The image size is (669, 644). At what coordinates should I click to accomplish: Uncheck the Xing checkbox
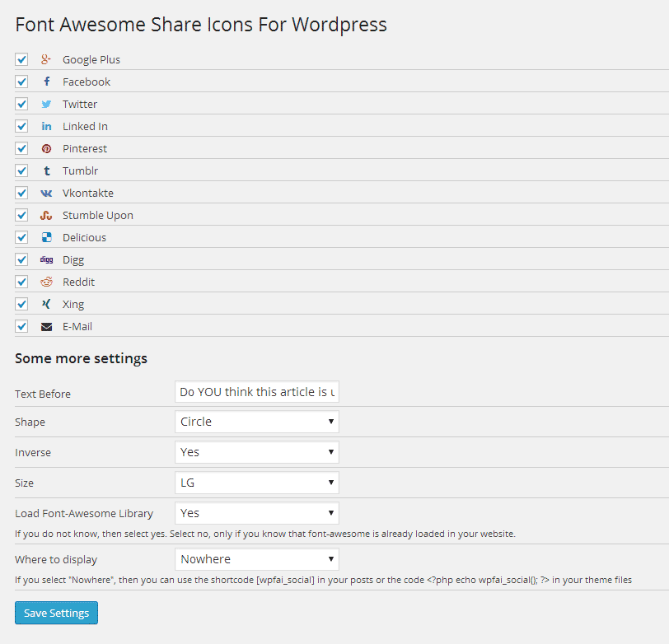[x=21, y=304]
